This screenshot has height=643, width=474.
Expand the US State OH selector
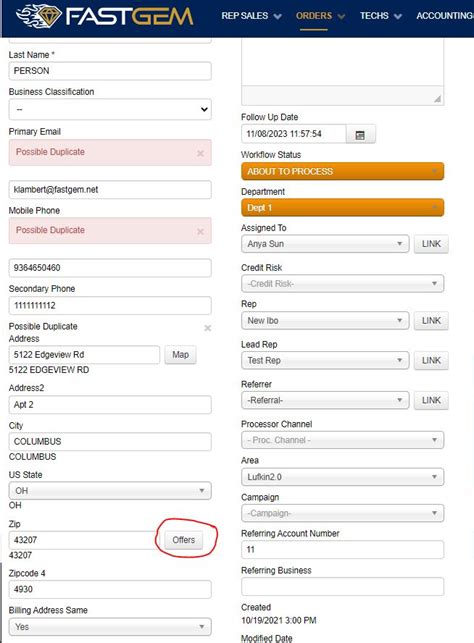110,490
